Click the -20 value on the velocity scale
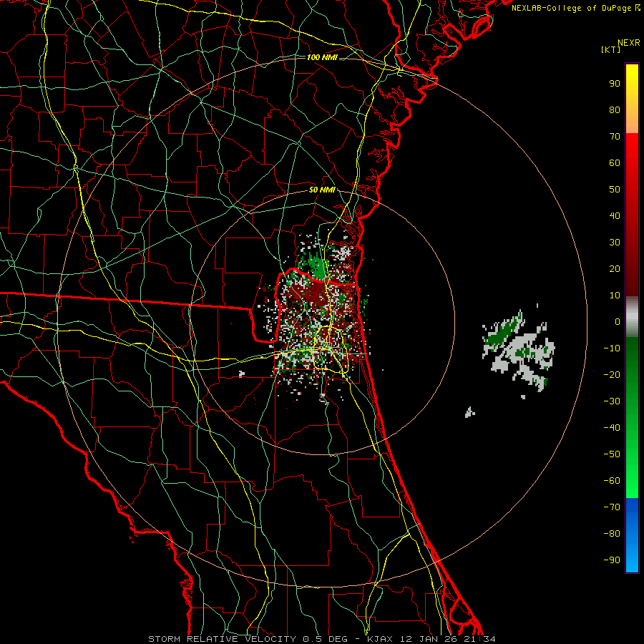The image size is (644, 644). pos(612,375)
